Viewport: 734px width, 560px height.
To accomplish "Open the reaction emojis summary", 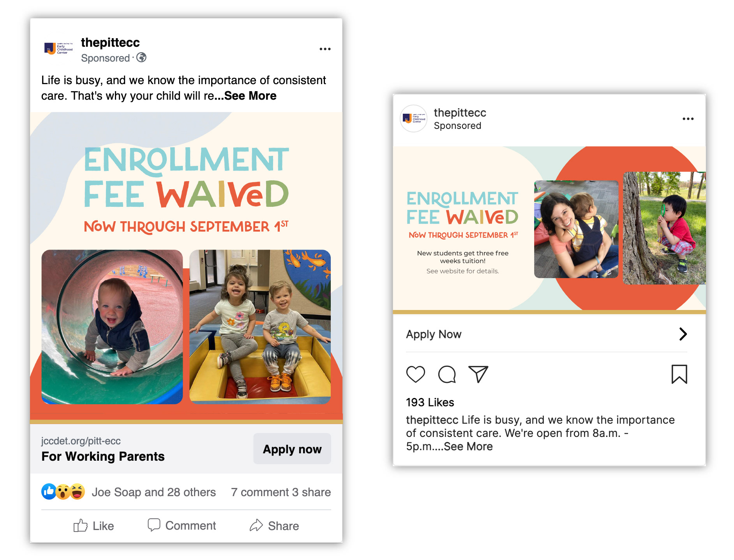I will pos(63,492).
